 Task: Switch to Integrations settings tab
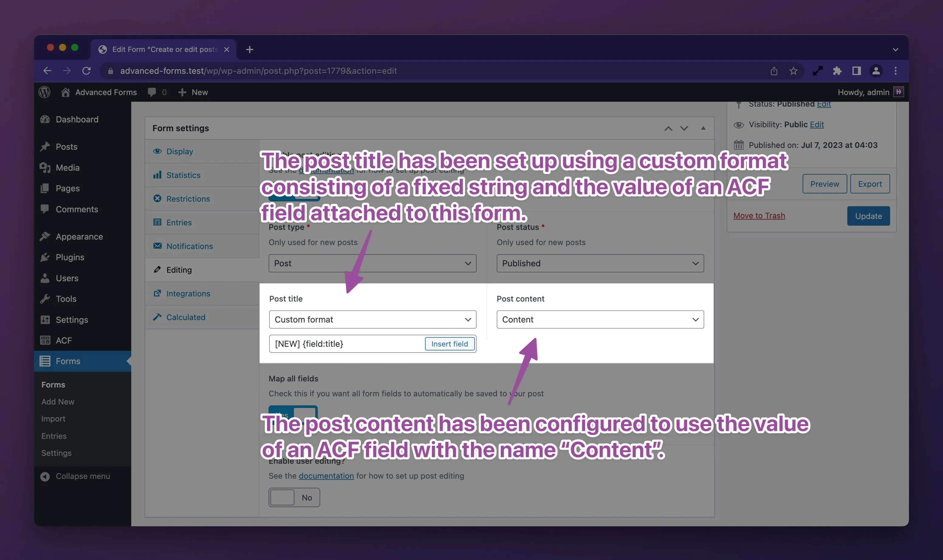[202, 294]
